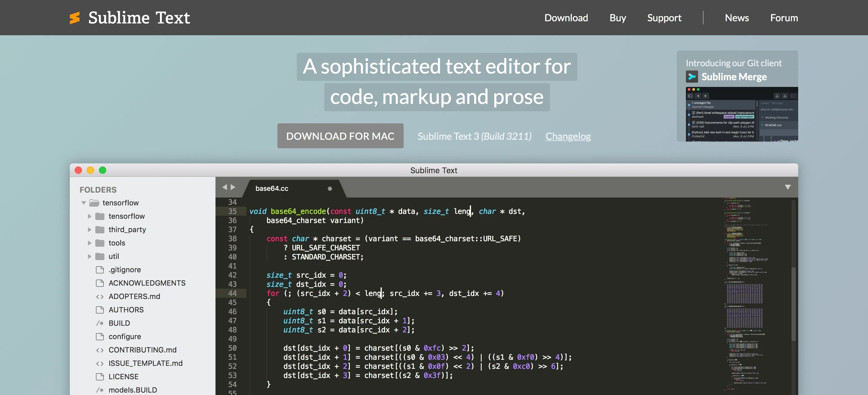Image resolution: width=868 pixels, height=395 pixels.
Task: Click the Sublime Merge screenshot thumbnail
Action: 741,114
